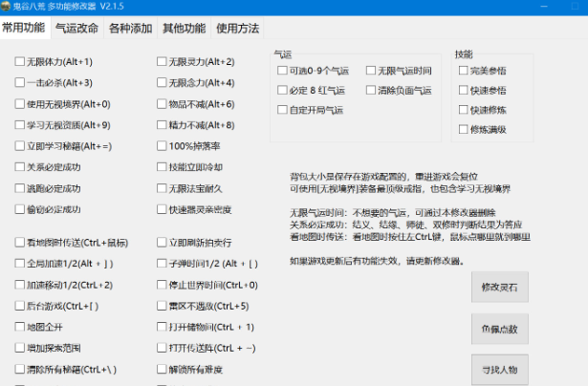Screen dimensions: 588x386
Task: Toggle 无限法宝耐久
Action: 162,188
